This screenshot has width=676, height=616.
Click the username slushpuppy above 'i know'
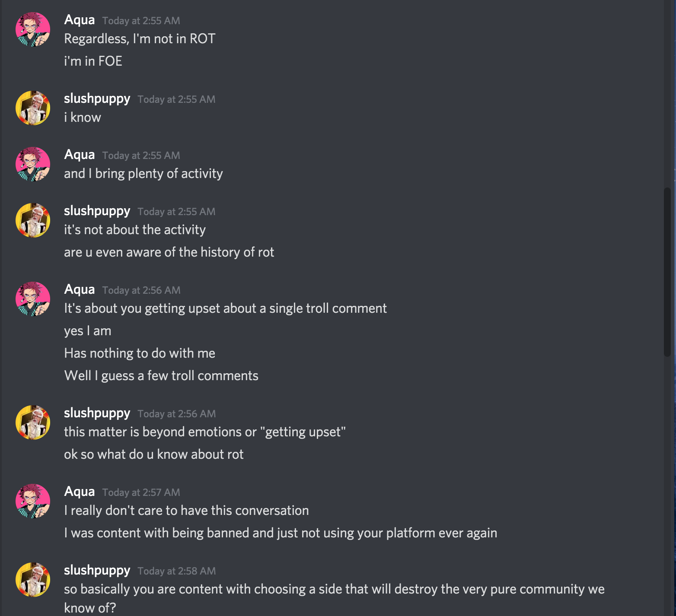[x=97, y=99]
